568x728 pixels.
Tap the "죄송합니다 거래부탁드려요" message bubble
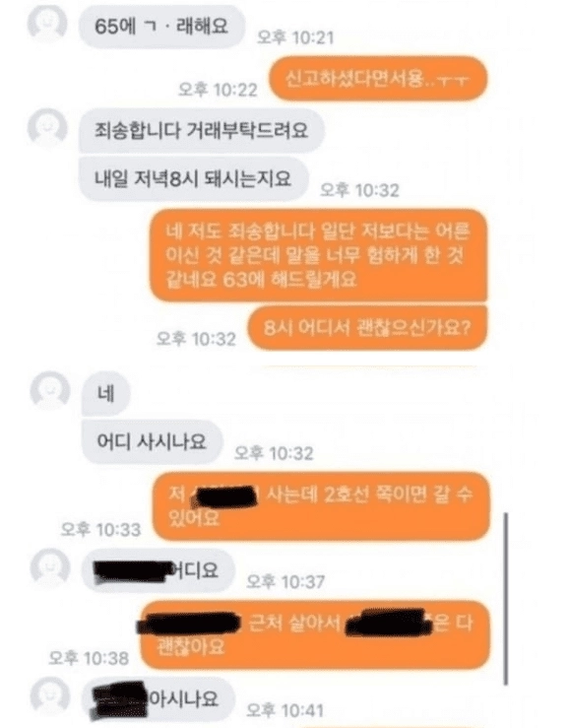(x=202, y=130)
